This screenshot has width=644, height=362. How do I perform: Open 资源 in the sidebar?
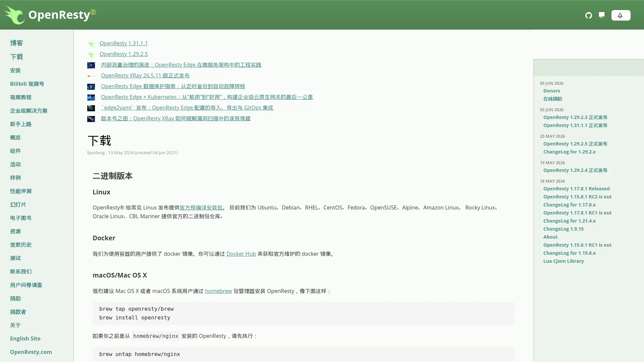(15, 231)
